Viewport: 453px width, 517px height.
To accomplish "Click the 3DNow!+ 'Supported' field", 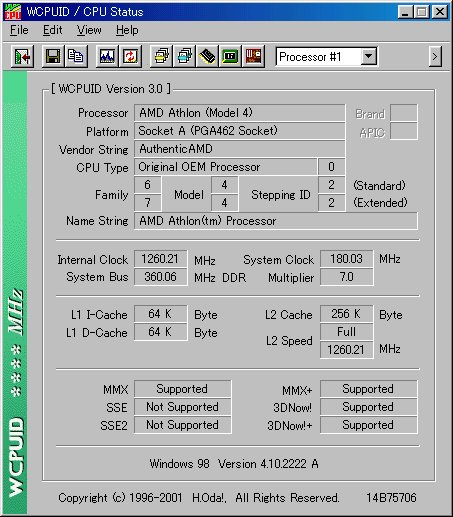I will pyautogui.click(x=368, y=425).
